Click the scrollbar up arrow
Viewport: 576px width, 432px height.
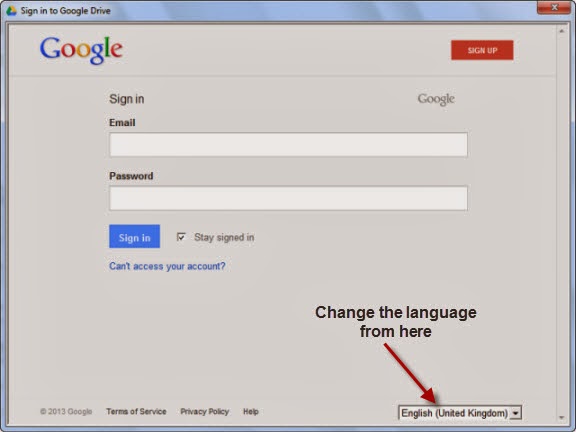coord(561,32)
